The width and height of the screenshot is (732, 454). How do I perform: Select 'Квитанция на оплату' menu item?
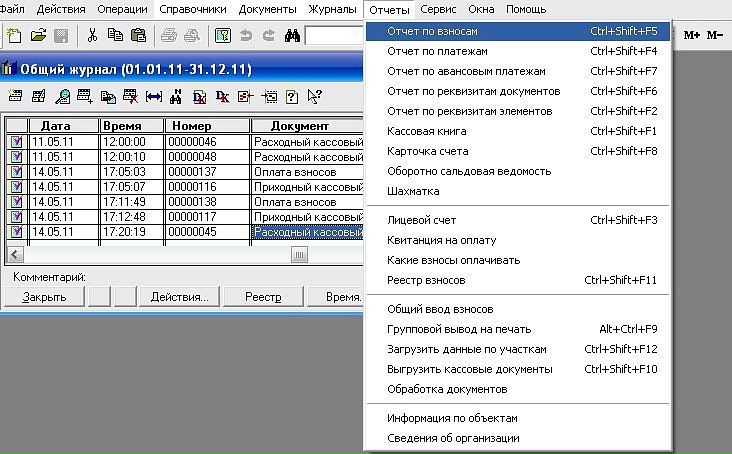[x=441, y=240]
